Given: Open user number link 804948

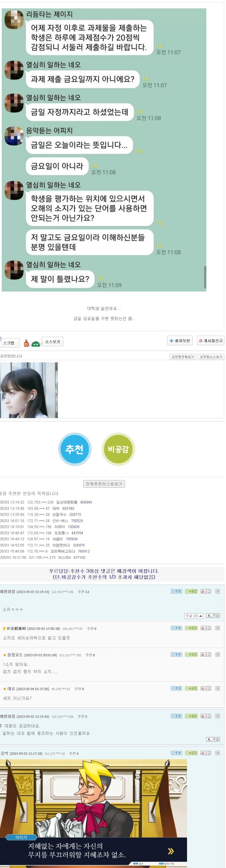Looking at the screenshot, I should point(86,502).
